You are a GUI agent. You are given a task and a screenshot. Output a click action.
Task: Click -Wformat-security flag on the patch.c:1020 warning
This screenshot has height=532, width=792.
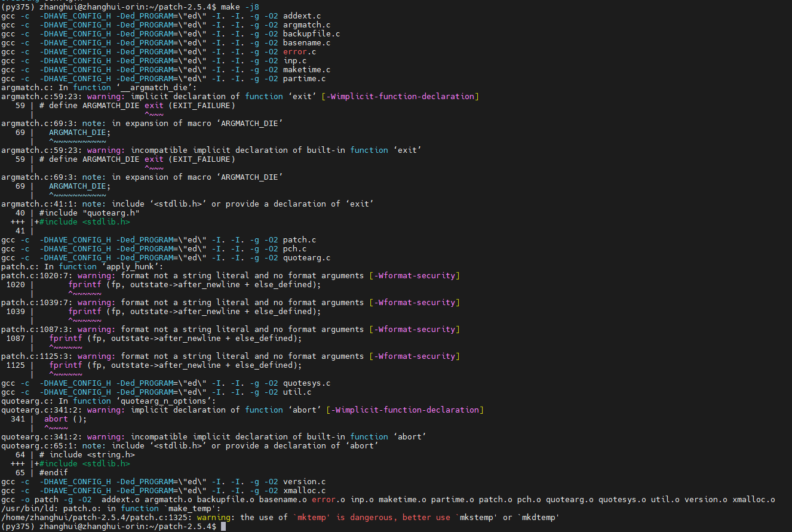coord(415,275)
